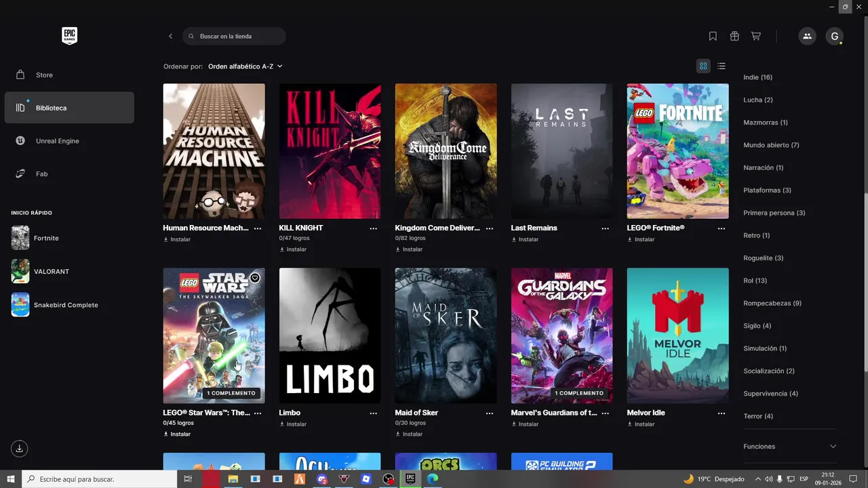The height and width of the screenshot is (488, 868).
Task: Install Limbo
Action: [293, 424]
